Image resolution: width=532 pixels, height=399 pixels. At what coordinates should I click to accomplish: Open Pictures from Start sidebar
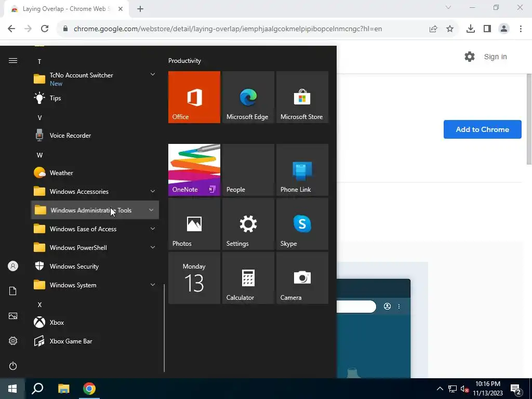click(x=13, y=316)
